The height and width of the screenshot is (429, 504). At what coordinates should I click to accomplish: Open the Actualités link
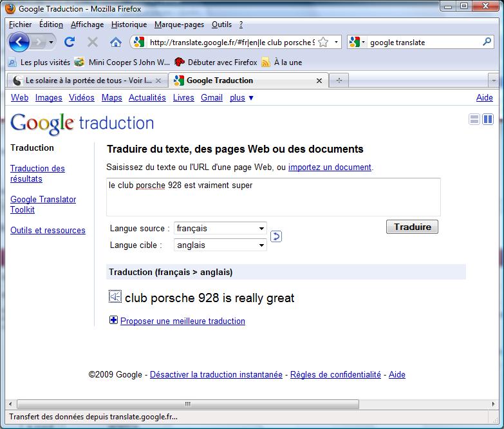coord(147,97)
